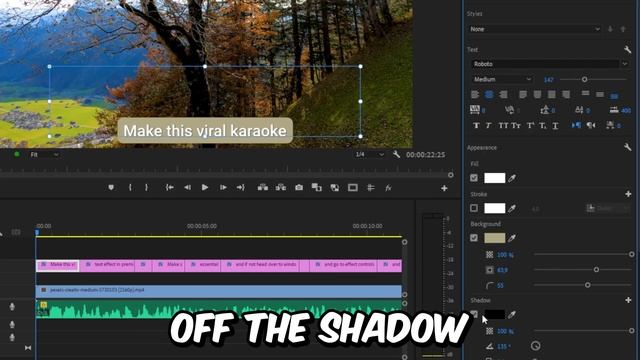Screen dimensions: 640x360
Task: Toggle Small Caps text style
Action: tap(516, 125)
